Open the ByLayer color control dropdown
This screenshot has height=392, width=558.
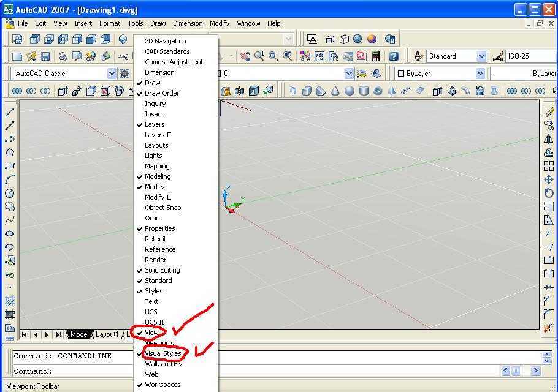(x=480, y=73)
